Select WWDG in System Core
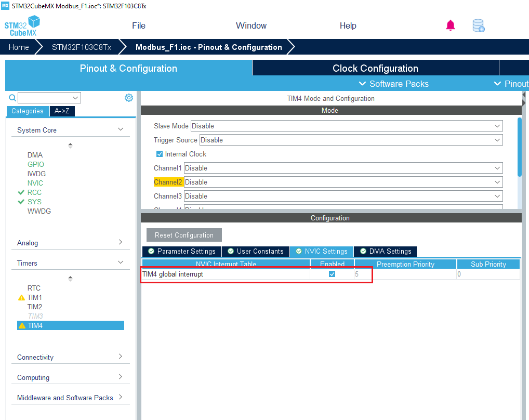529x420 pixels. 39,211
